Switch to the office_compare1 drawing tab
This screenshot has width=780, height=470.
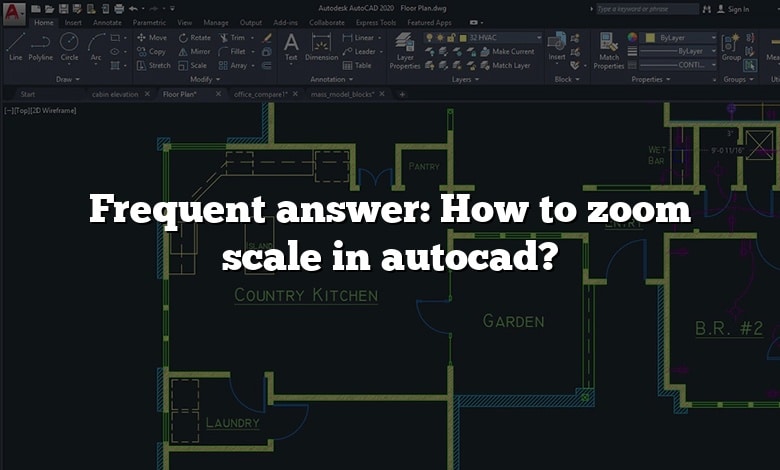pyautogui.click(x=261, y=94)
